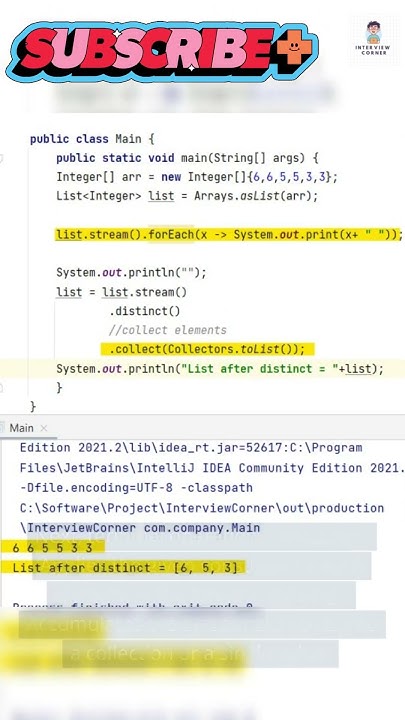Click the 'public static void main' line
The image size is (405, 720).
[x=187, y=158]
